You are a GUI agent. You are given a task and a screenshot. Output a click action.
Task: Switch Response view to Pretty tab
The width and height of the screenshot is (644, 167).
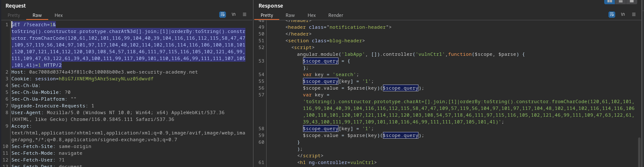[x=267, y=15]
